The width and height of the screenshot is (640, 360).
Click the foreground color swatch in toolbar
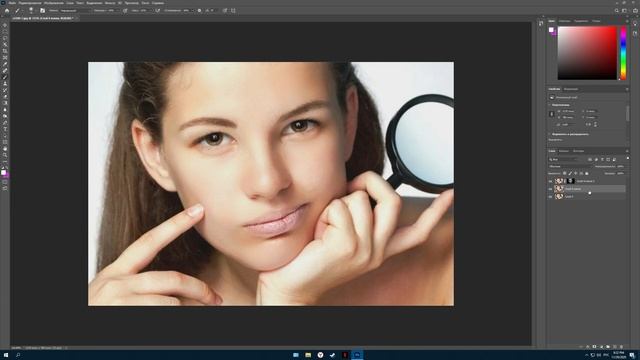pyautogui.click(x=3, y=172)
